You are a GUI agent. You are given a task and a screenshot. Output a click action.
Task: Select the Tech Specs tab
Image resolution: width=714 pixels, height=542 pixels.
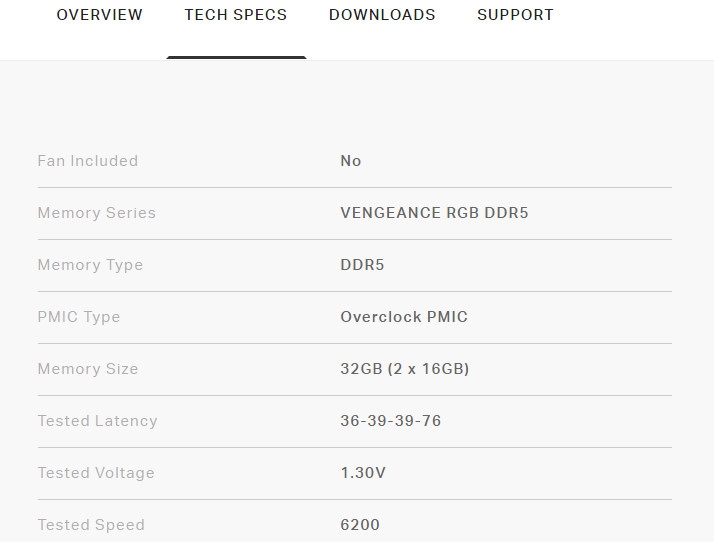click(x=235, y=15)
